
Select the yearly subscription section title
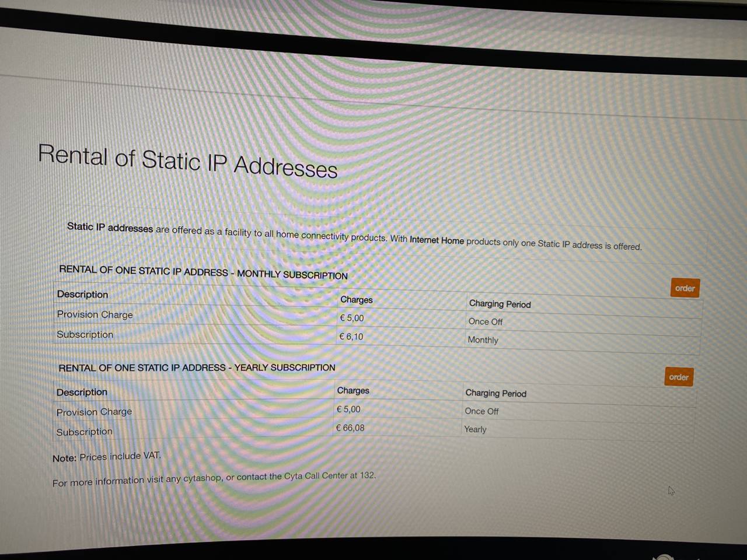(x=197, y=367)
